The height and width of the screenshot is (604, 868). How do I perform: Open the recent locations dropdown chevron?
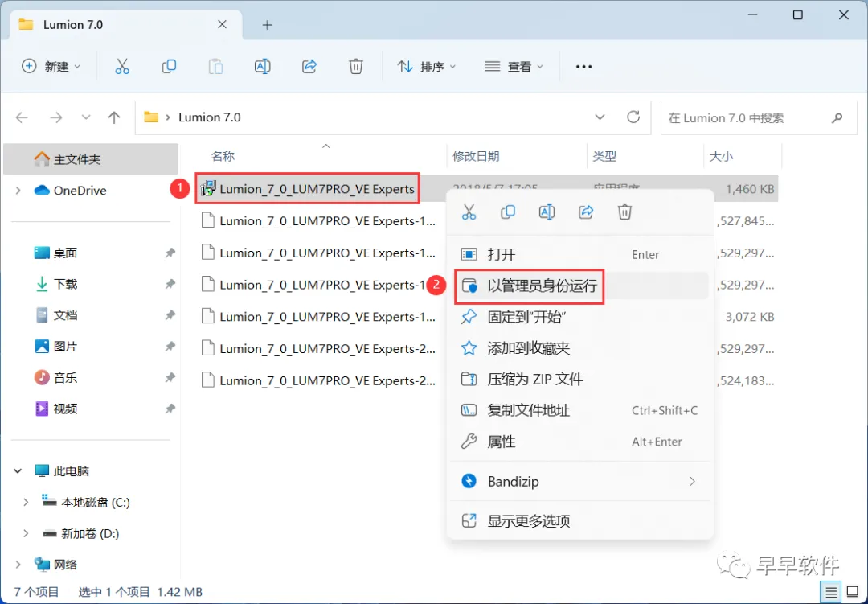tap(86, 117)
